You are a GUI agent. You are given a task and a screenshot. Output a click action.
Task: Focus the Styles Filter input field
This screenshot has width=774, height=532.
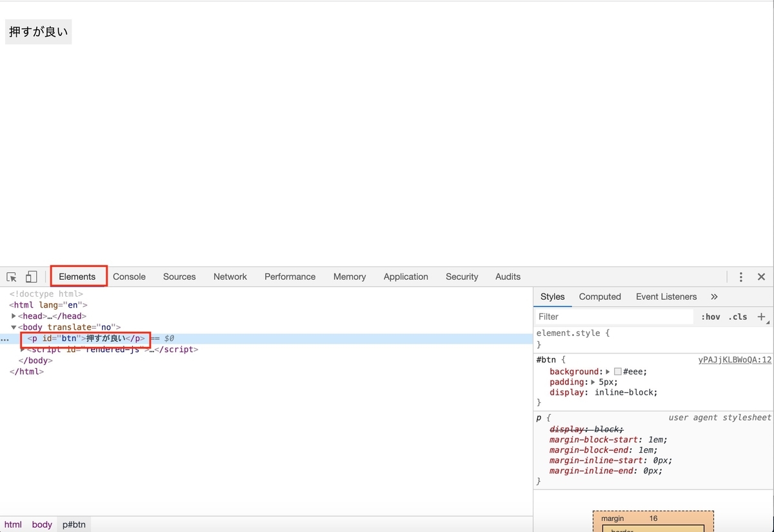tap(615, 317)
